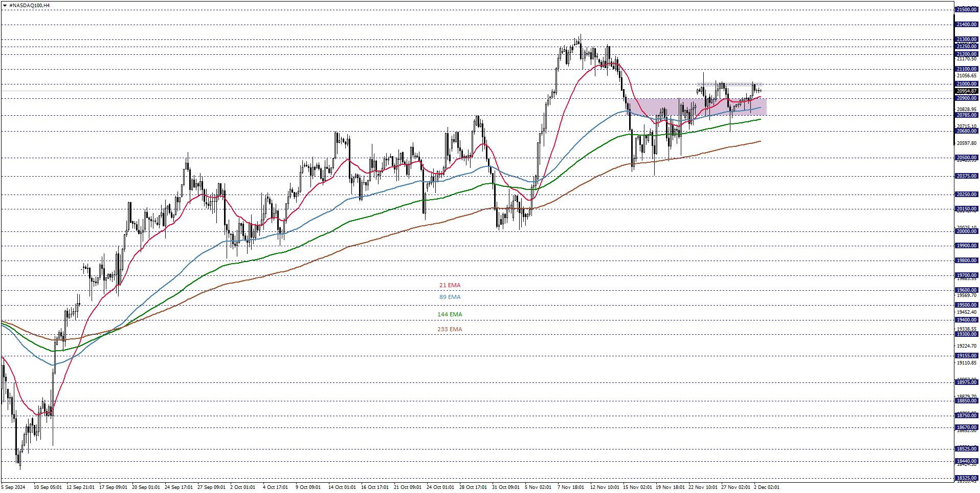Click the 5 Nov 02:01 time label
Image resolution: width=980 pixels, height=493 pixels.
[x=538, y=487]
